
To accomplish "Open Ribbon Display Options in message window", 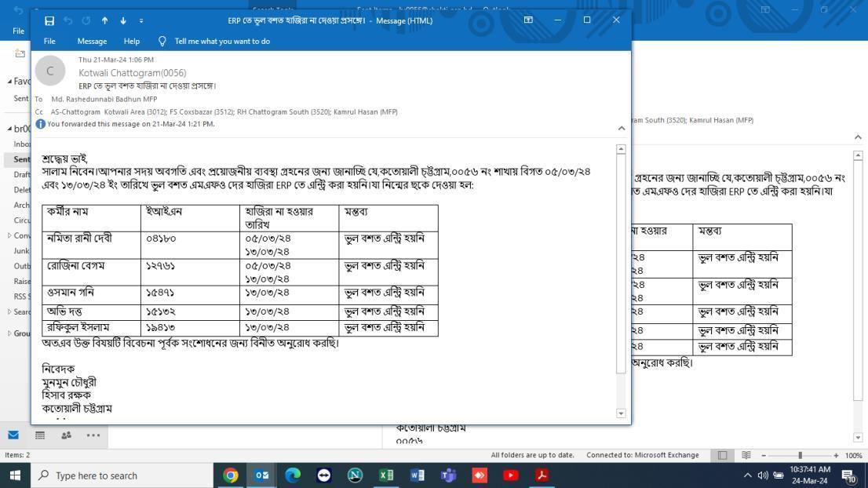I will pos(529,20).
